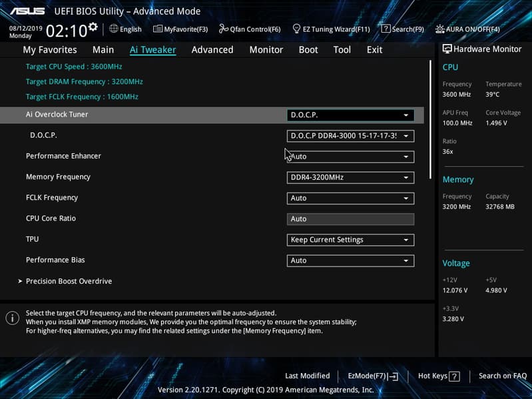Click Last Modified
532x399 pixels.
[x=308, y=376]
